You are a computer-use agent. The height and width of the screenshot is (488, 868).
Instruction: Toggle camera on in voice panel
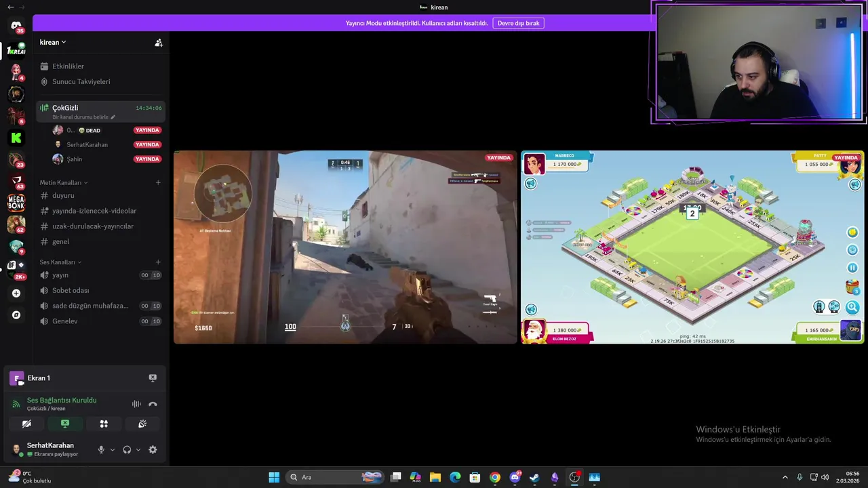26,424
